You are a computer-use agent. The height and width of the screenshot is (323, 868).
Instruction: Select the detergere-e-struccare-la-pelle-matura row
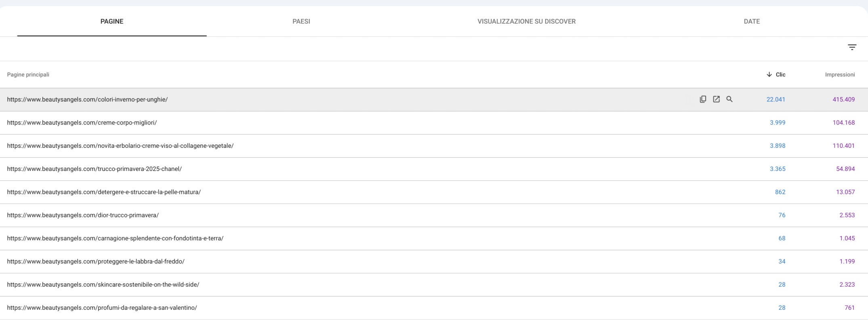pyautogui.click(x=104, y=192)
